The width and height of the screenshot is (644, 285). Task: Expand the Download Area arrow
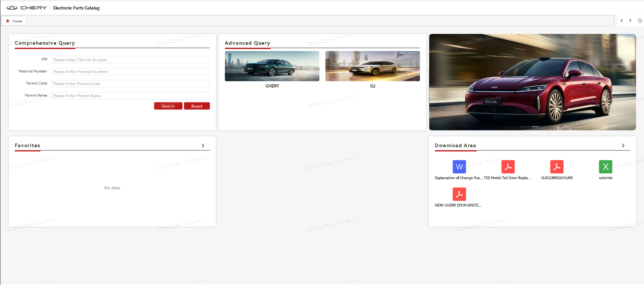click(623, 146)
